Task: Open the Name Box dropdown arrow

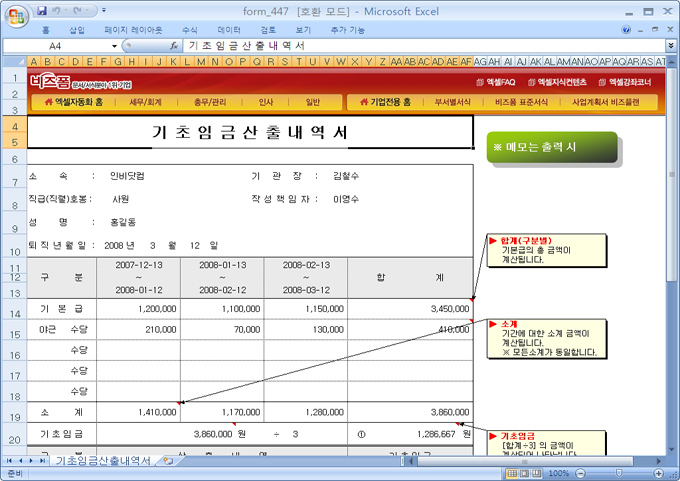Action: (x=115, y=46)
